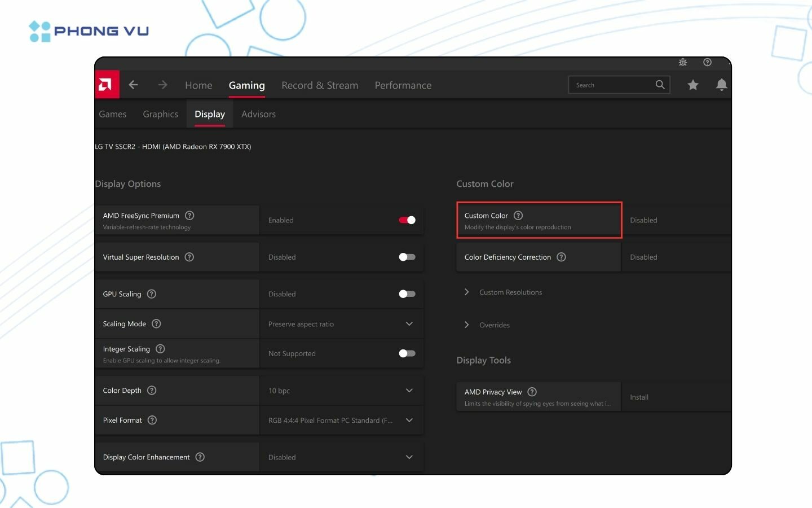The width and height of the screenshot is (812, 508).
Task: Switch to the Home tab
Action: point(198,85)
